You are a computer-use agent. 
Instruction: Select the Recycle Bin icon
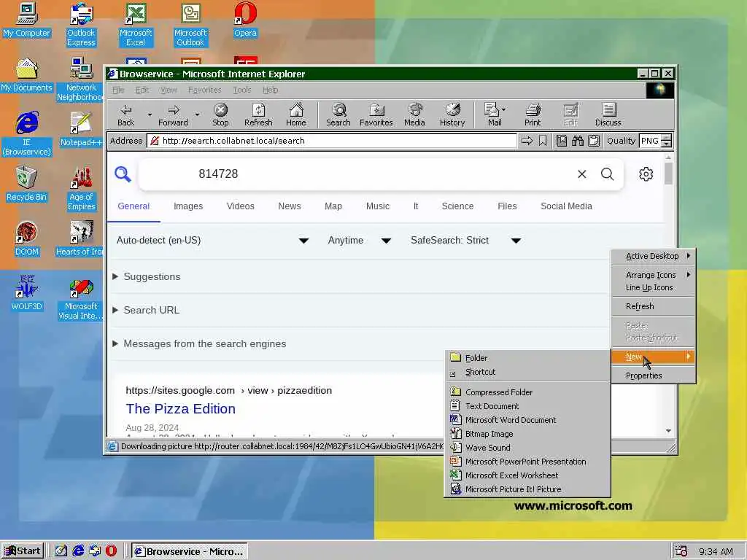point(27,184)
